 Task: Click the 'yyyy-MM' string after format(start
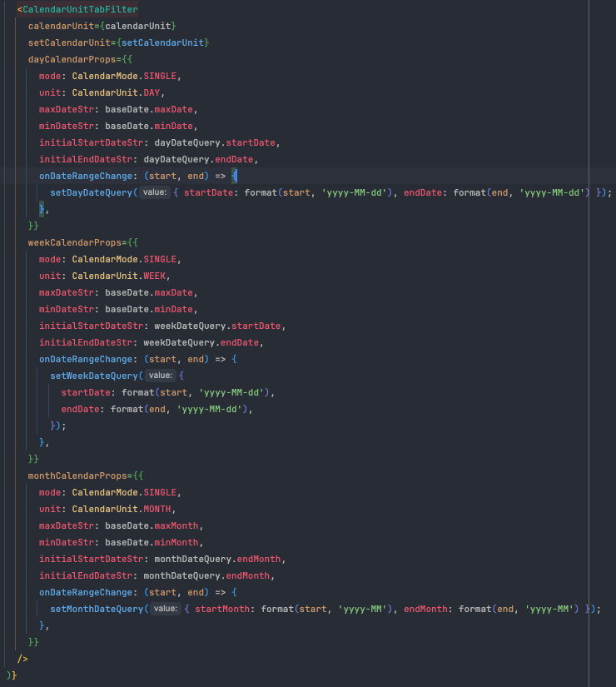pyautogui.click(x=363, y=609)
